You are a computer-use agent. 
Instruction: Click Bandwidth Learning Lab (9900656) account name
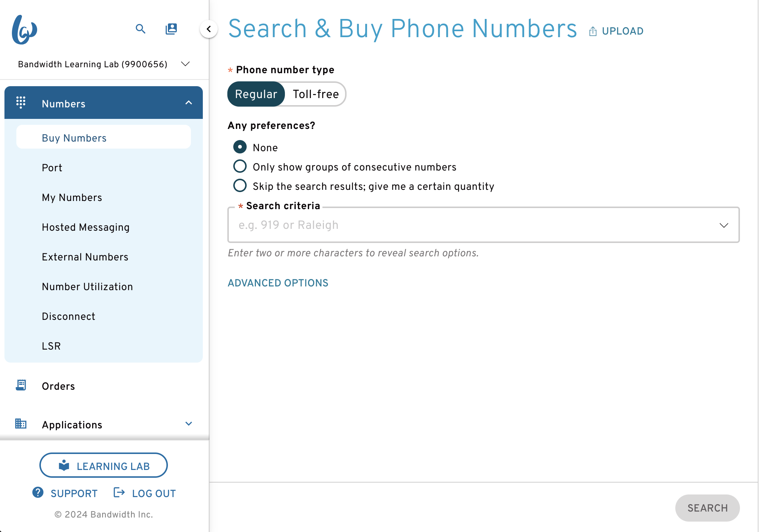click(x=93, y=64)
